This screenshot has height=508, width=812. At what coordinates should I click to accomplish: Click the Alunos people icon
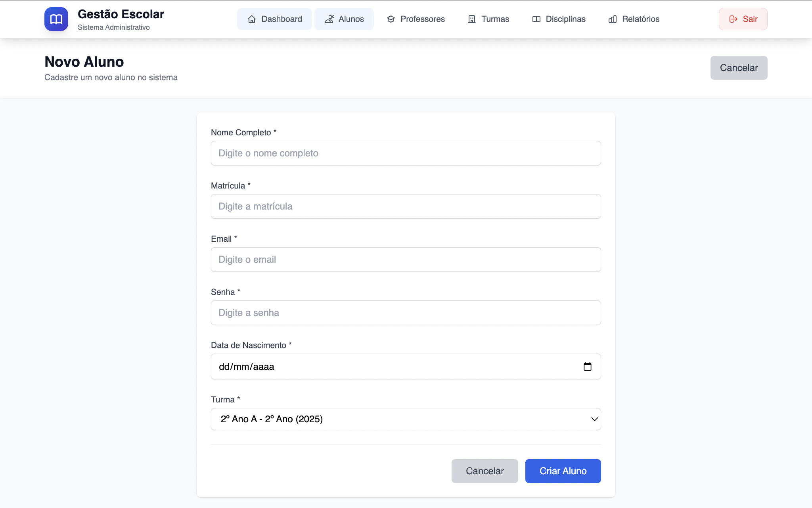(x=329, y=19)
